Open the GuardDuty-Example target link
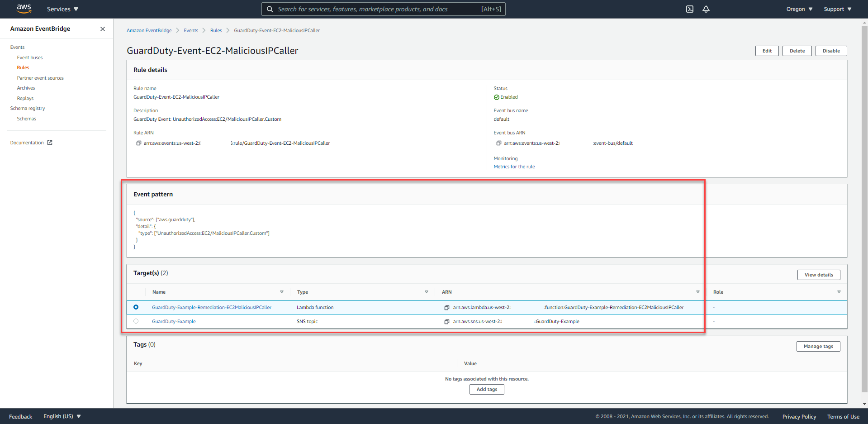868x424 pixels. pyautogui.click(x=174, y=321)
